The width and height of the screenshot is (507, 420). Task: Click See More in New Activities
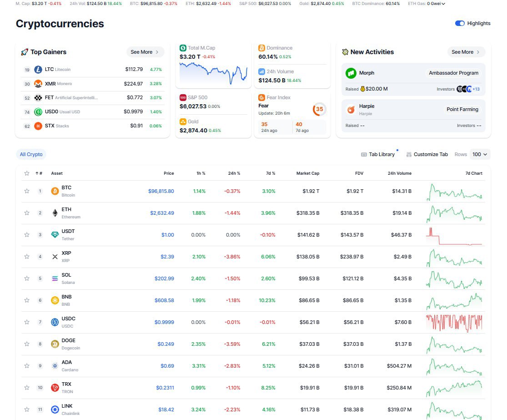click(x=466, y=52)
